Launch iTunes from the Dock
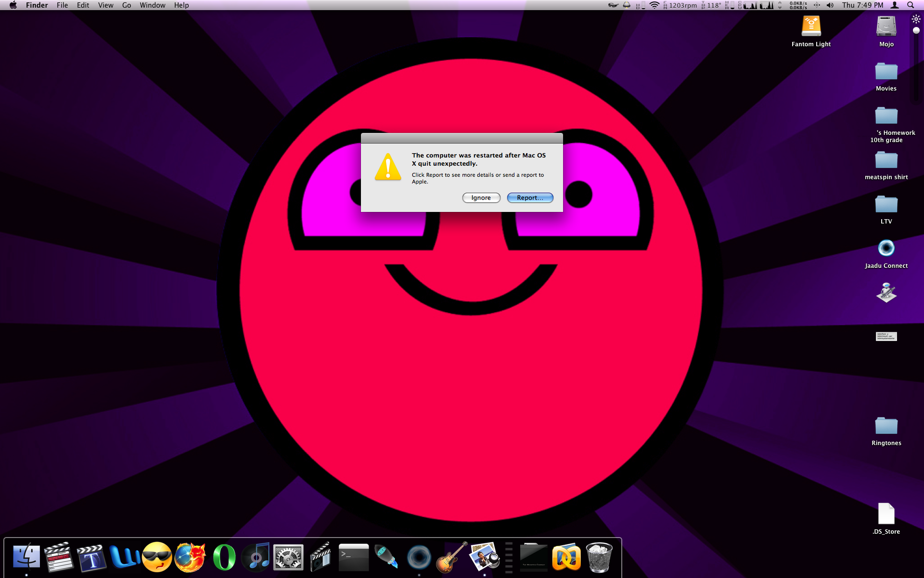 tap(256, 557)
